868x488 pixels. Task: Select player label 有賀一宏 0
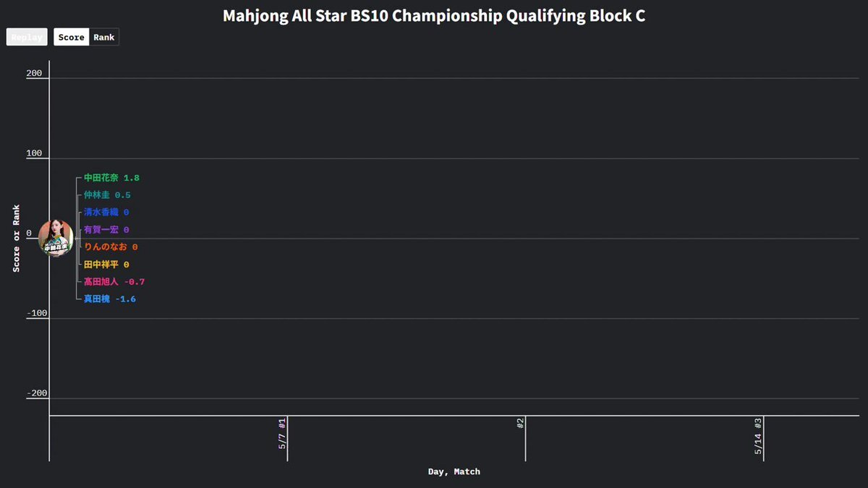[106, 230]
